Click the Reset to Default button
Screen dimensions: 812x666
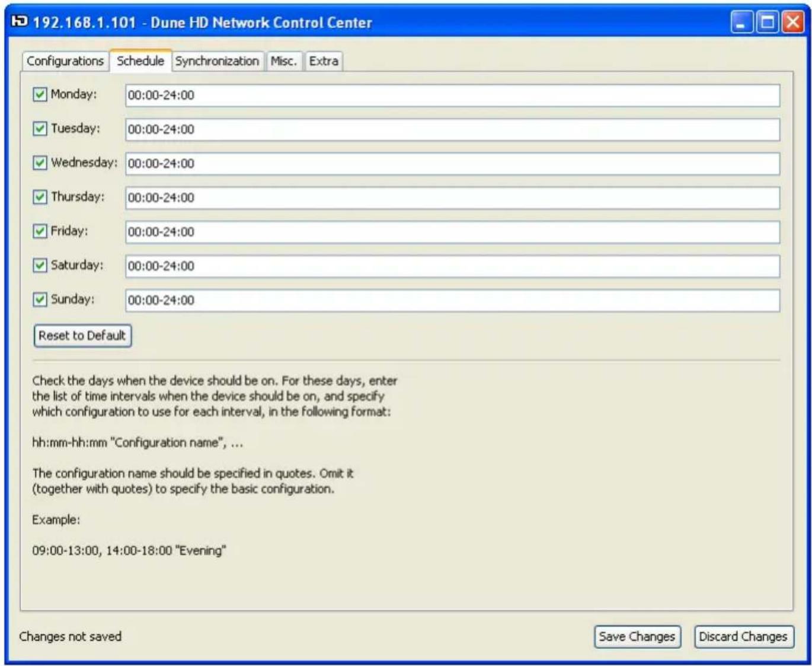[82, 336]
